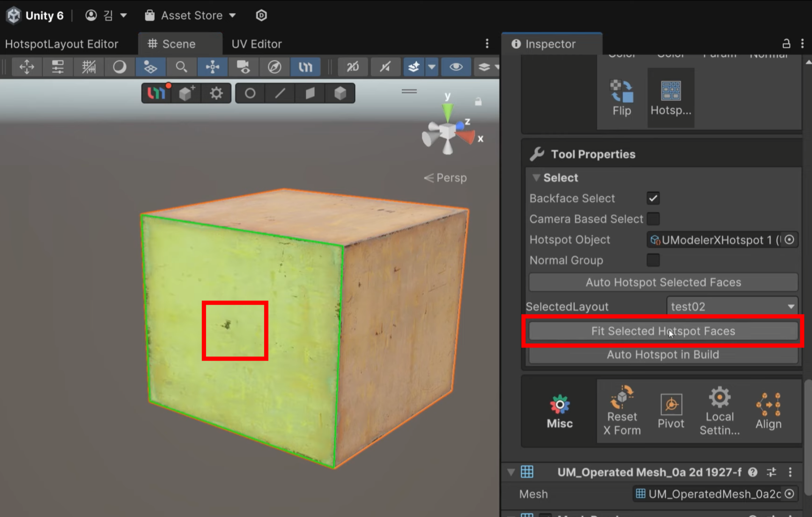
Task: Toggle the 2D view mode button
Action: click(353, 67)
